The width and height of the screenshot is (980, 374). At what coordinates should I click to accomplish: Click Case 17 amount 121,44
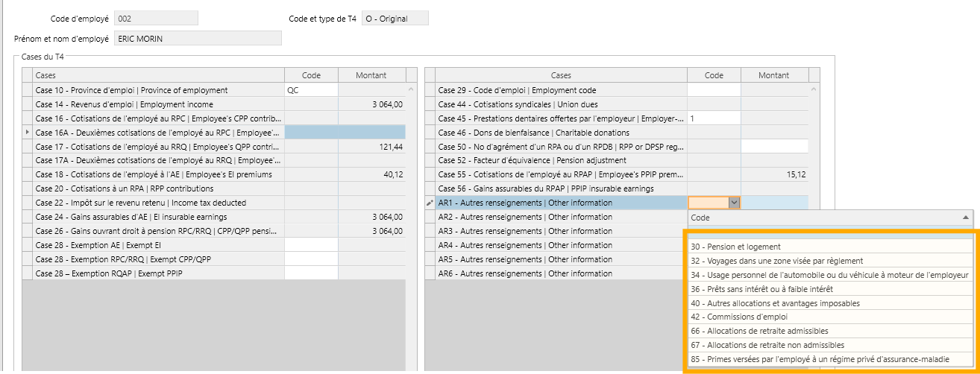(371, 147)
